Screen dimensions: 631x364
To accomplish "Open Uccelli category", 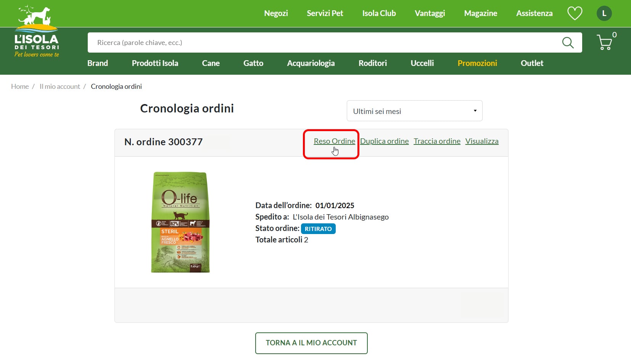I will point(422,63).
